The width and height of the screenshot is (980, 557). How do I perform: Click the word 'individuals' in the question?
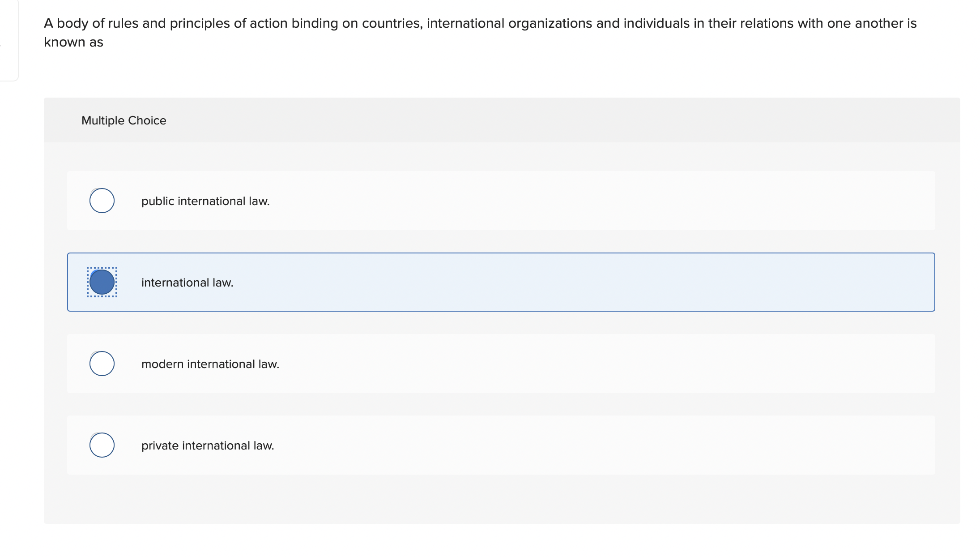coord(656,23)
